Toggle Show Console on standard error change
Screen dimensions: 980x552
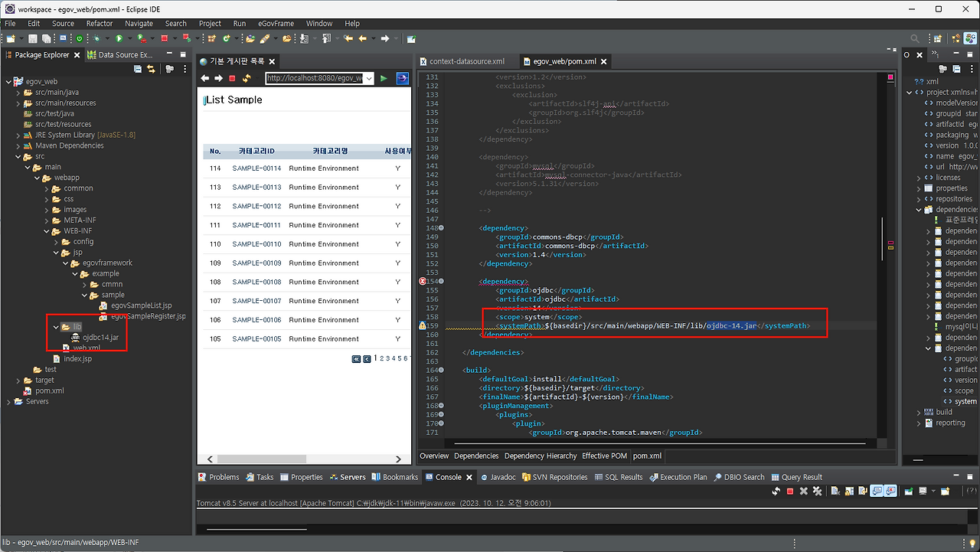pyautogui.click(x=890, y=492)
